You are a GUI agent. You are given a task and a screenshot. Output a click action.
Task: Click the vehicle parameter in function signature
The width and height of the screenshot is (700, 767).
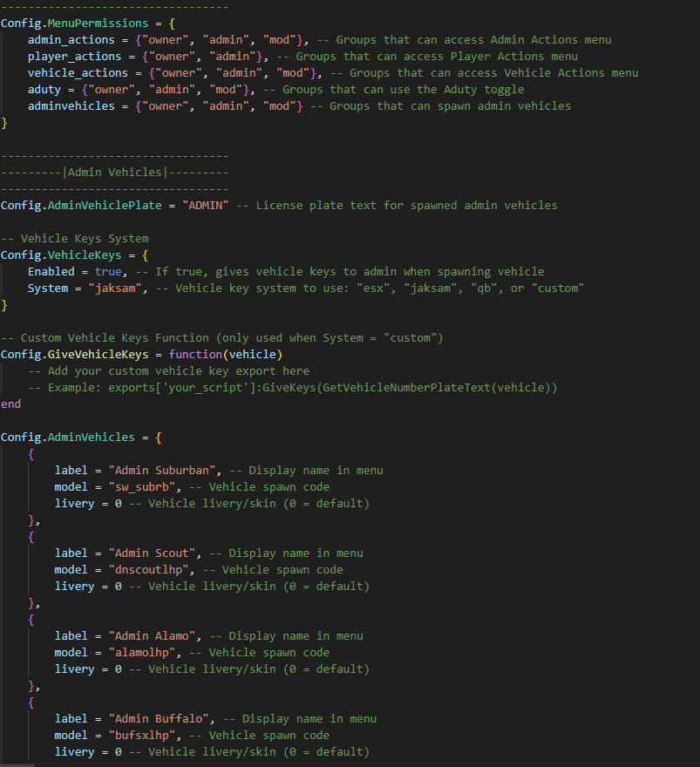[x=253, y=355]
